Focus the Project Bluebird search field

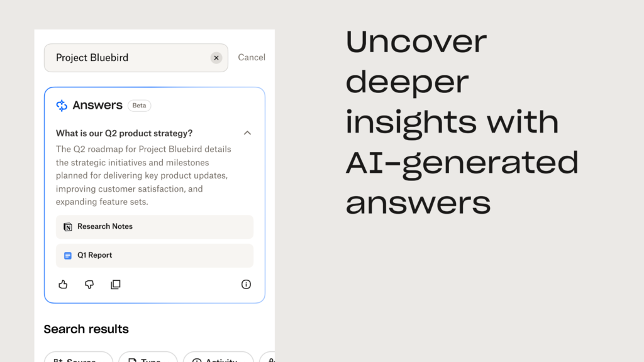click(x=126, y=58)
